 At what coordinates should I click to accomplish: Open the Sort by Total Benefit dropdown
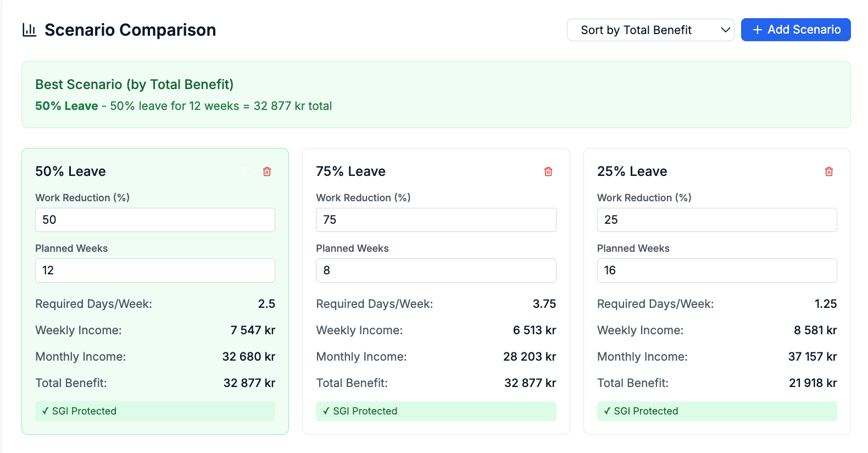(650, 30)
